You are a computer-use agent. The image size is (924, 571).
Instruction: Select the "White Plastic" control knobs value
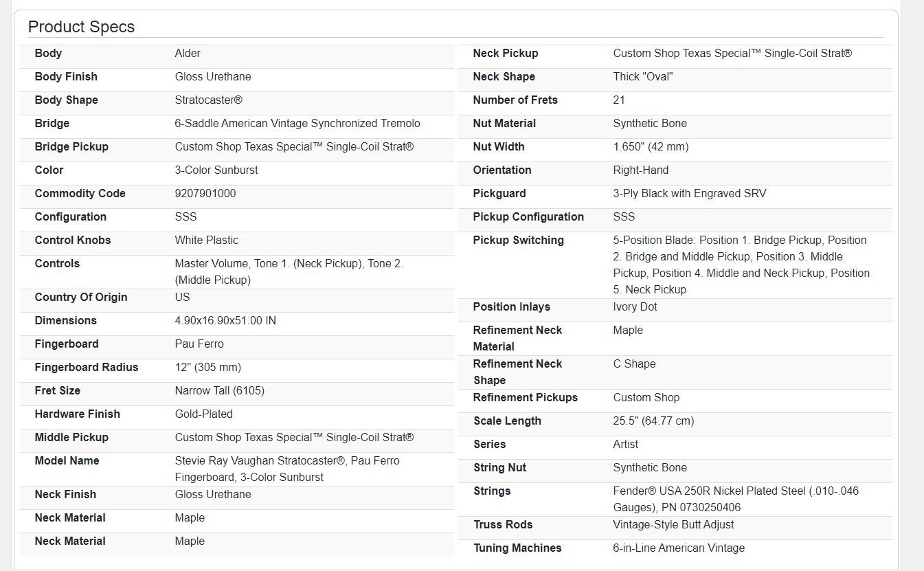206,240
